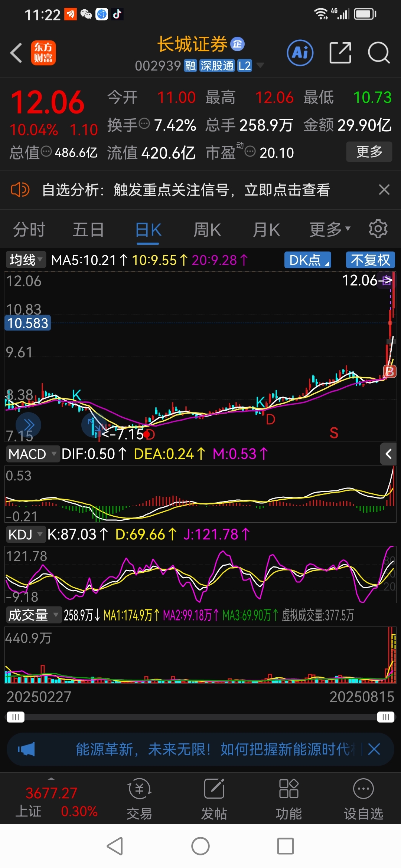Open the MACD indicator dropdown
The image size is (401, 868).
coord(32,454)
